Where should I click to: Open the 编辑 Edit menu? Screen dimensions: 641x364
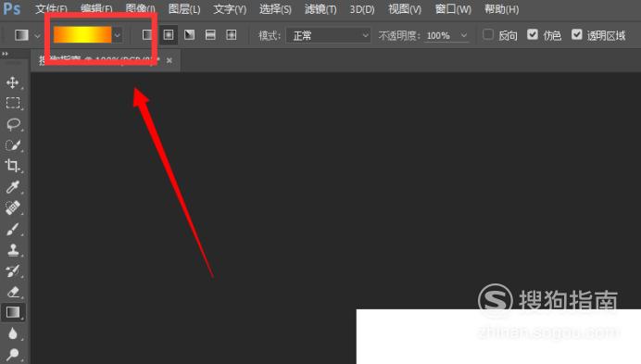pyautogui.click(x=96, y=9)
